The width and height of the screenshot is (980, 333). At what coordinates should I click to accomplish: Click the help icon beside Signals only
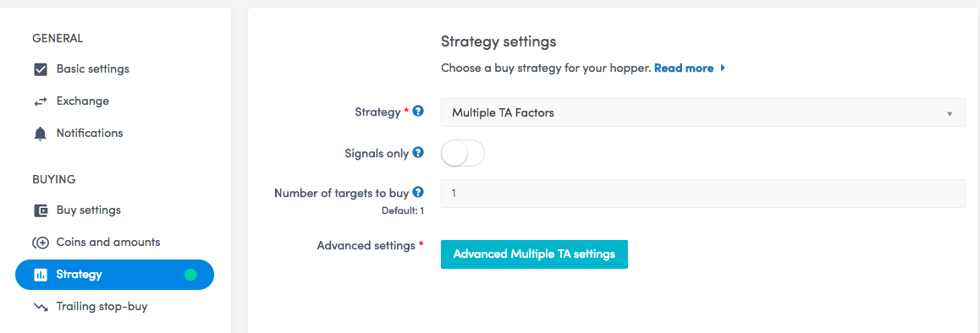coord(419,152)
